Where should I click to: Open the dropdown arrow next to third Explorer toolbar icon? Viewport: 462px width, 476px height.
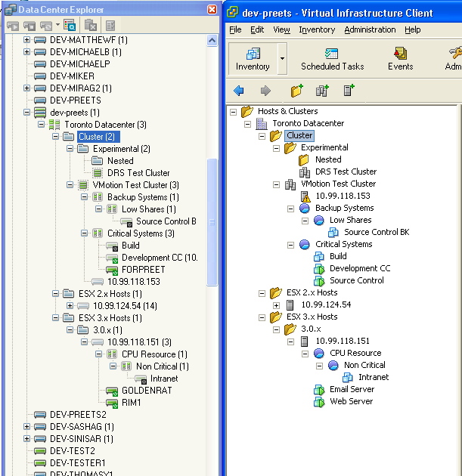pyautogui.click(x=57, y=25)
